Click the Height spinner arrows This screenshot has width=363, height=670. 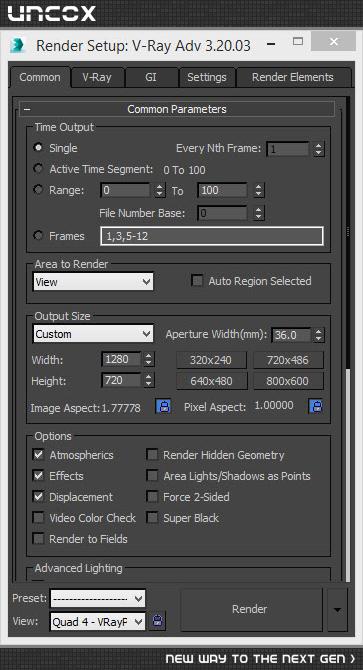149,380
